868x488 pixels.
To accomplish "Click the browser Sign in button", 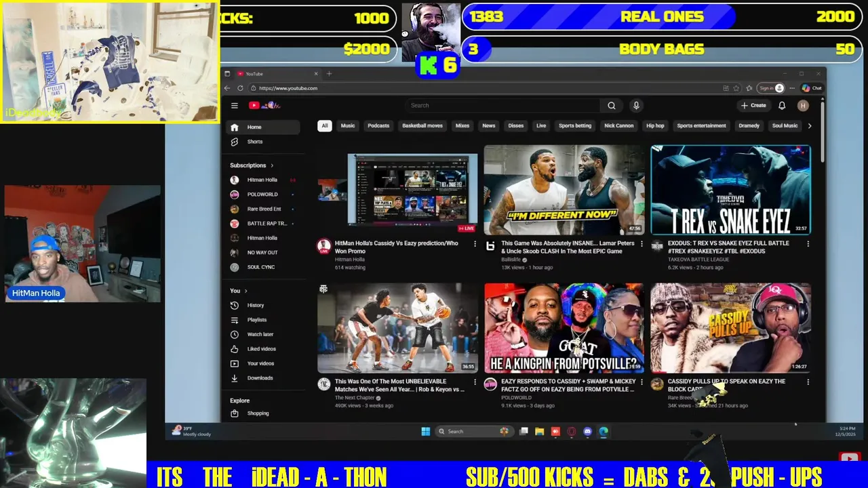I will coord(771,88).
